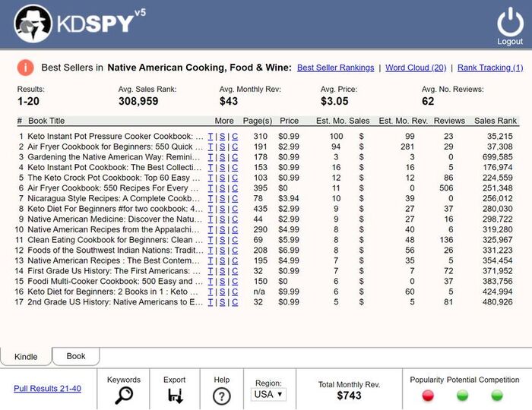Select title Air Fryer Cookbook for Beginners: 550 Quick
532x410 pixels.
[x=116, y=147]
